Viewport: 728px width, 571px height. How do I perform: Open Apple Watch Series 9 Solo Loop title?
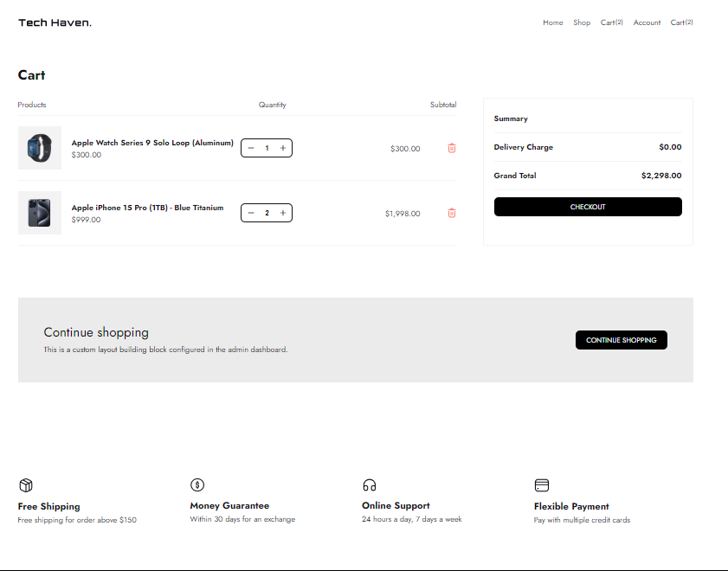coord(152,143)
